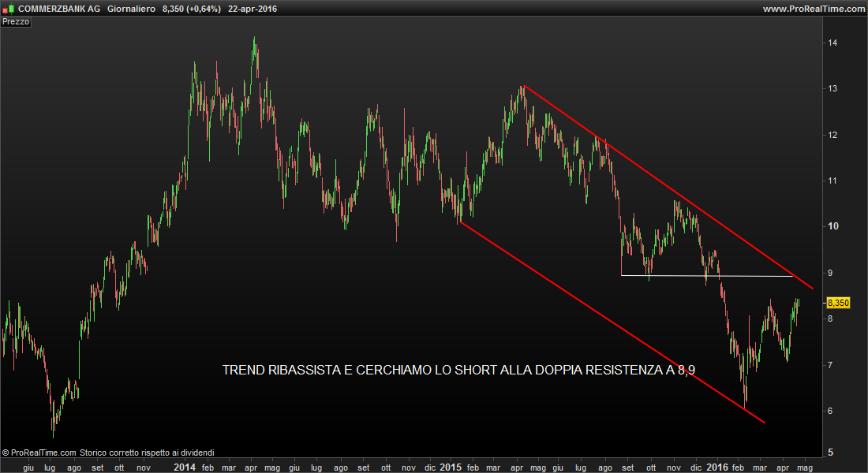The image size is (868, 473).
Task: Click the 5 level on the price axis
Action: (x=829, y=453)
